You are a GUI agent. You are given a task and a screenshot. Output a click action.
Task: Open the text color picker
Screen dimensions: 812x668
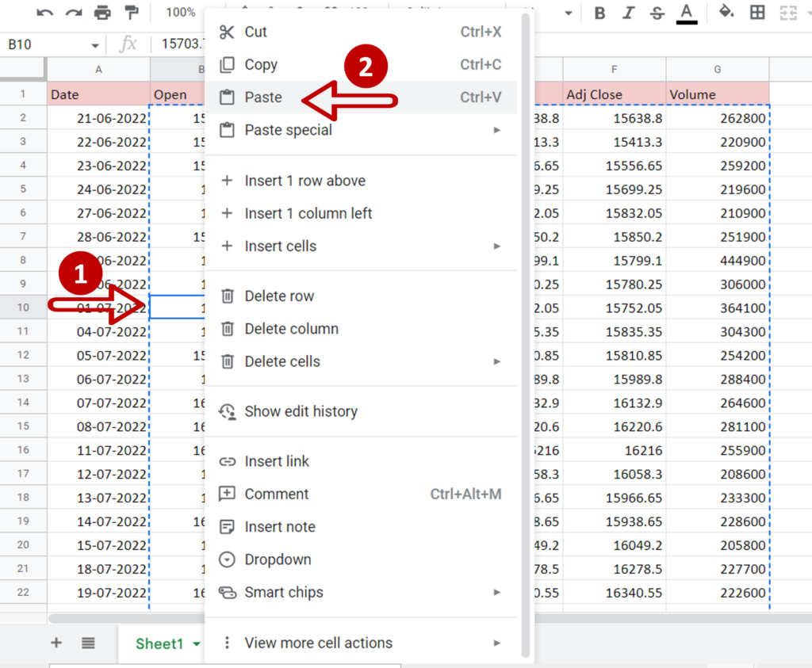pyautogui.click(x=687, y=13)
